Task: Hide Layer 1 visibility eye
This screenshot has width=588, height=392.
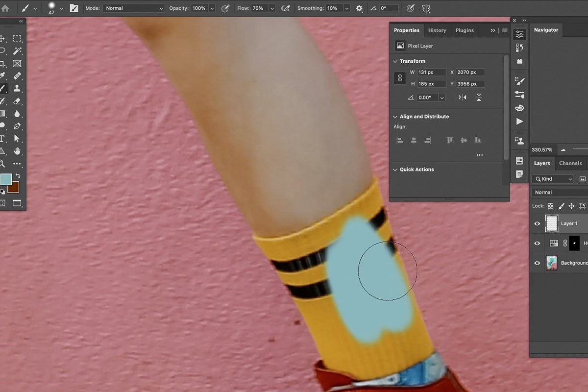Action: tap(537, 223)
